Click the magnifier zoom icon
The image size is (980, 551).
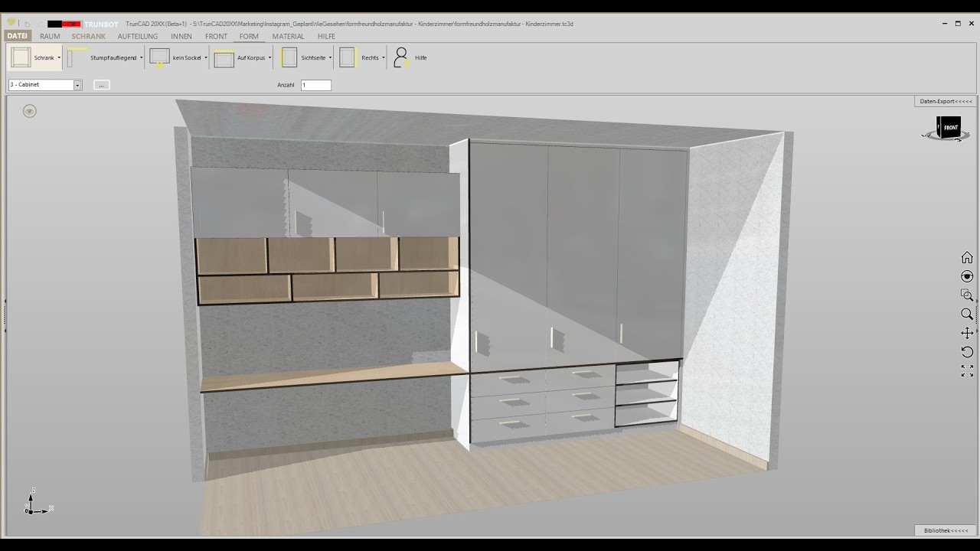(x=967, y=314)
